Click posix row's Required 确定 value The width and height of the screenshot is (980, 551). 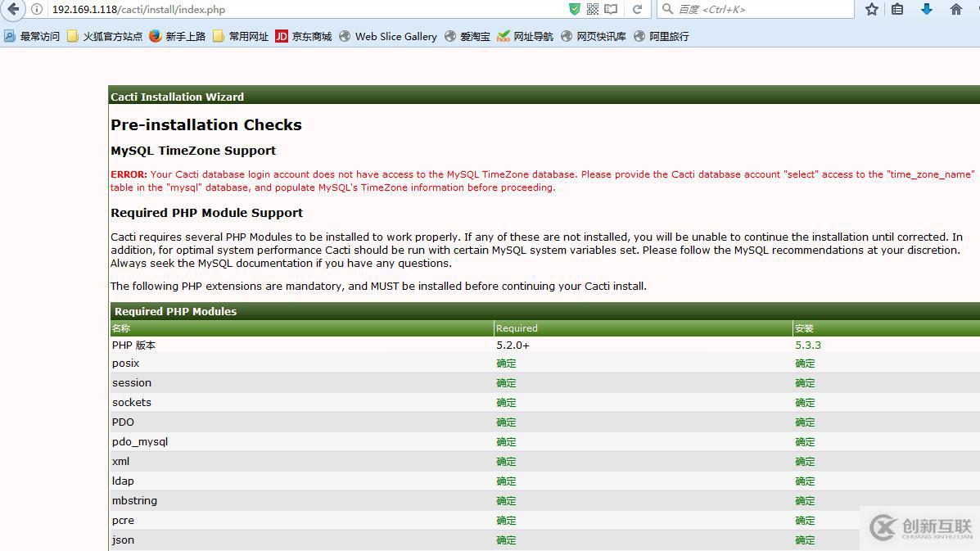tap(506, 363)
